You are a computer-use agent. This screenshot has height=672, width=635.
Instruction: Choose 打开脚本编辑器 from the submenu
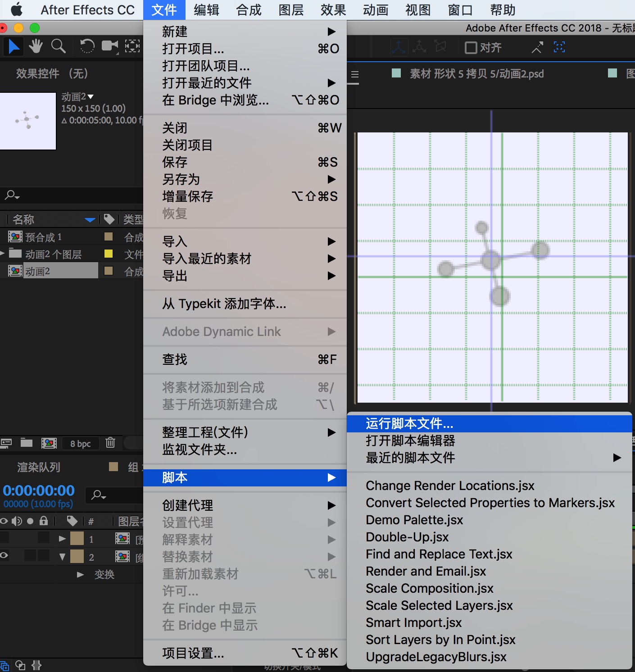490,440
